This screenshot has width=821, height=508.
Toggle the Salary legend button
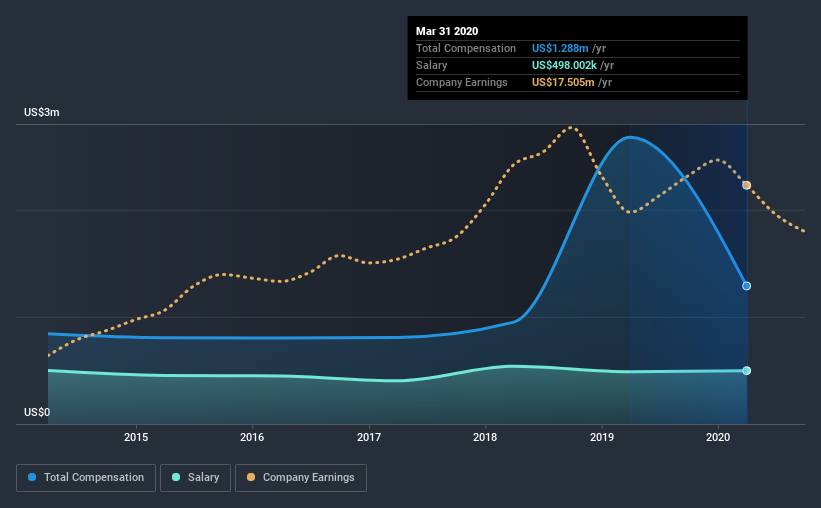[x=195, y=478]
